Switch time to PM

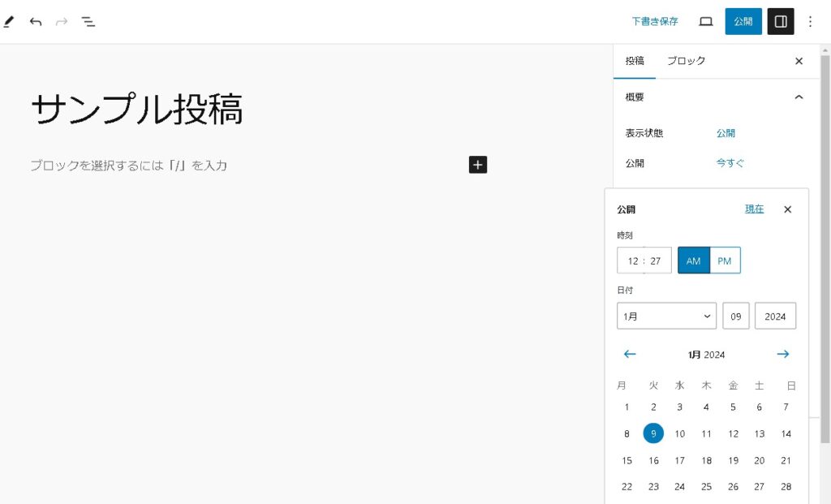(725, 261)
